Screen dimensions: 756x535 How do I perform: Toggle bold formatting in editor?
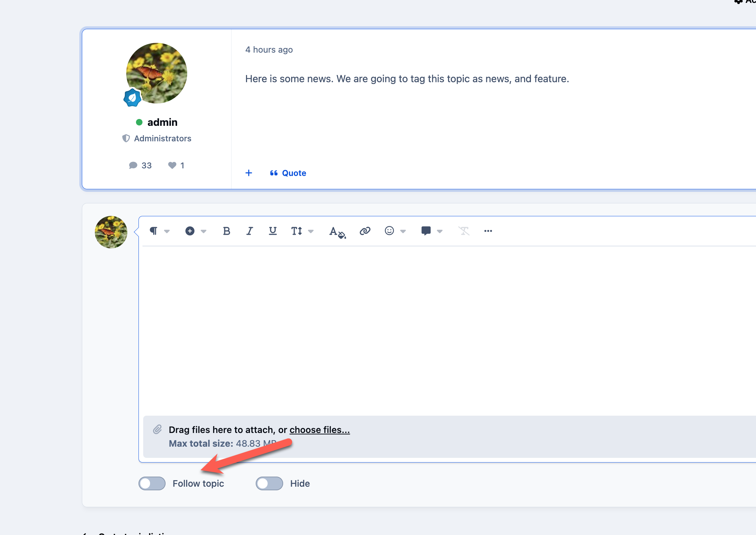click(x=227, y=231)
